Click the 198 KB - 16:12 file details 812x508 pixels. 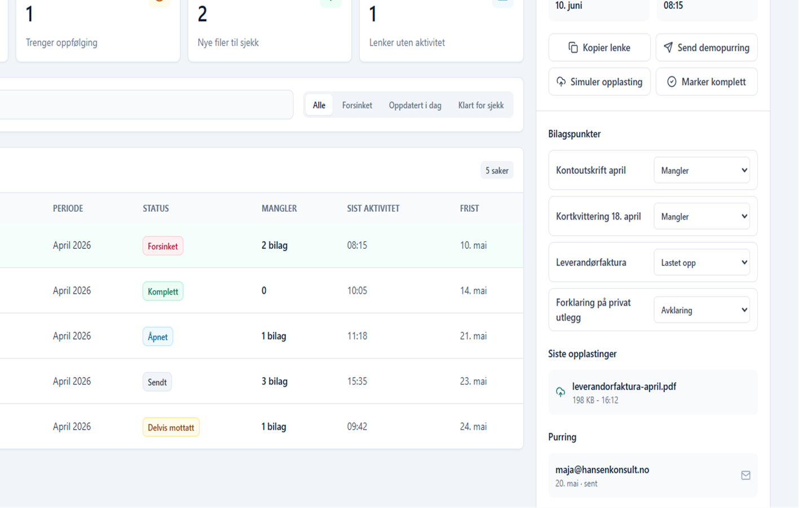(595, 400)
